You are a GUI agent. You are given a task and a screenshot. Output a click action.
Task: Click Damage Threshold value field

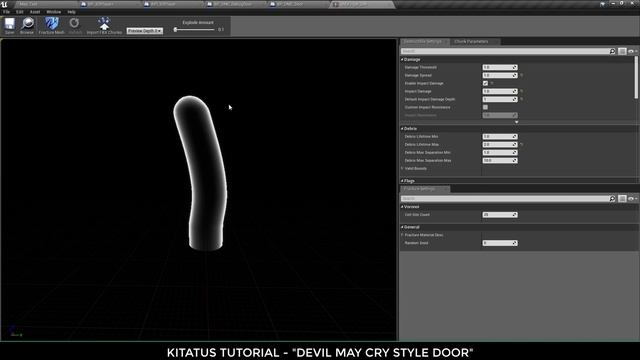pos(500,67)
